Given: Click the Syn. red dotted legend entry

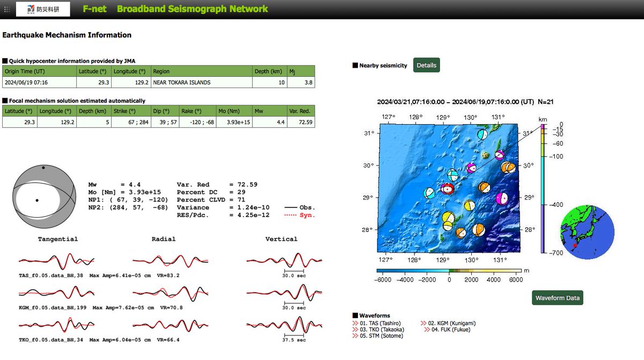Looking at the screenshot, I should click(300, 215).
